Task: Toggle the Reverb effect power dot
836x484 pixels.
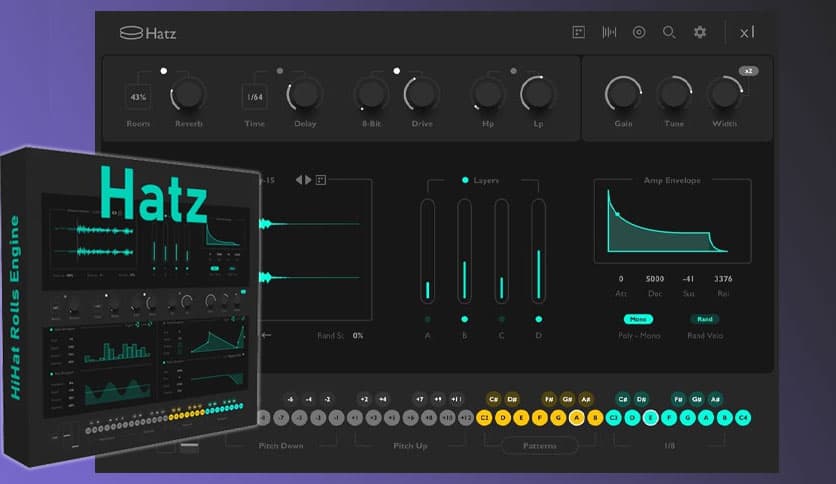Action: click(x=164, y=71)
